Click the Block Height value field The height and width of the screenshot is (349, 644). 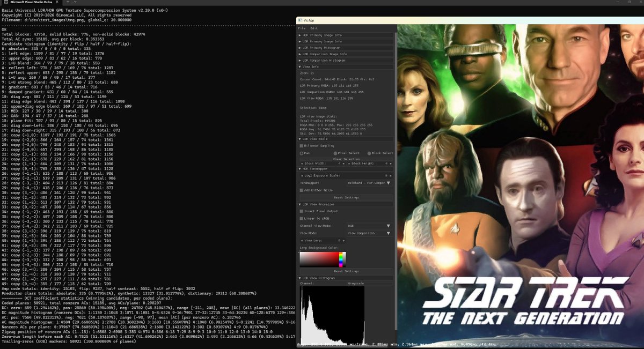(x=369, y=163)
